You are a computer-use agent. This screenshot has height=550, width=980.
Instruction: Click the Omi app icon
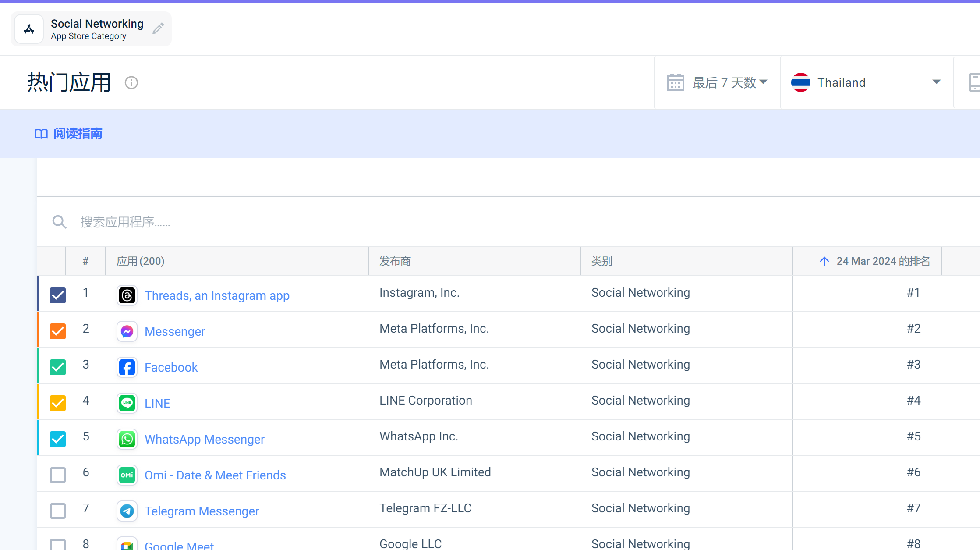(x=127, y=475)
